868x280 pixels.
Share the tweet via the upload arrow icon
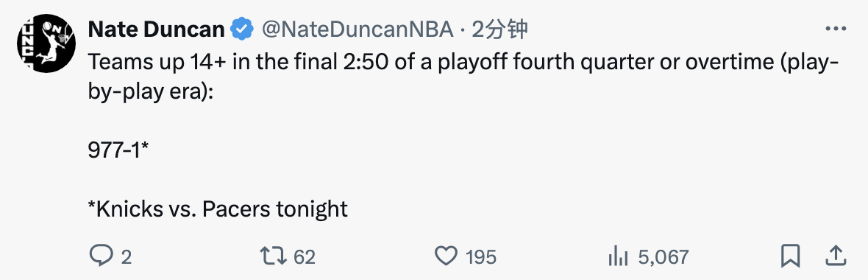click(835, 256)
